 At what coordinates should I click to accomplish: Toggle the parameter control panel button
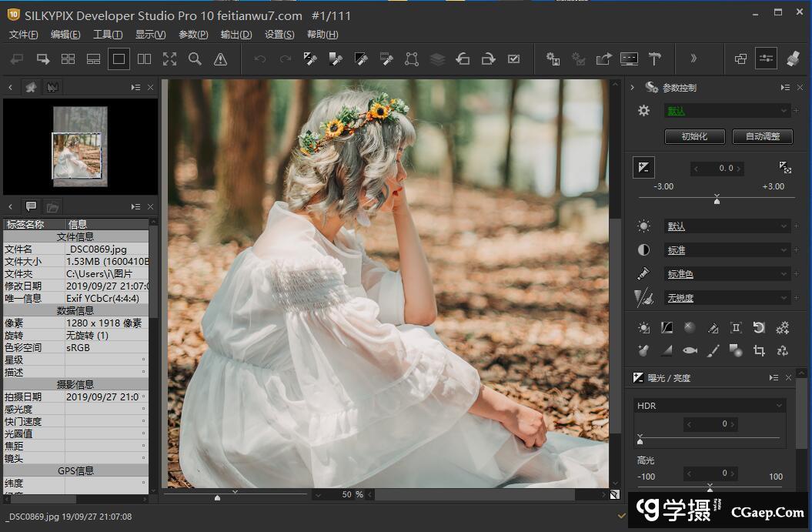pos(766,59)
